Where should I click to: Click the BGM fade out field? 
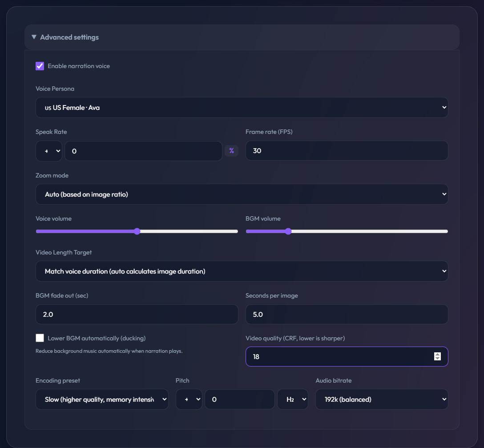(x=137, y=314)
